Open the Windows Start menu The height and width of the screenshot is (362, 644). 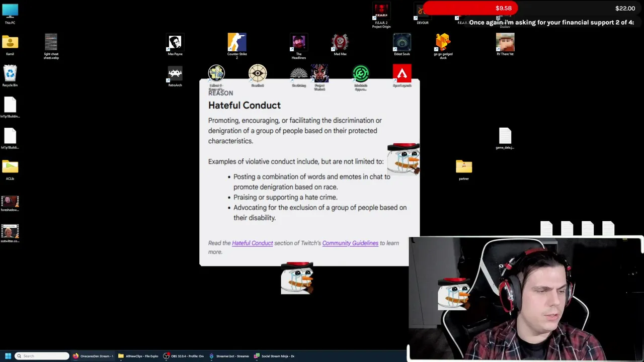[8, 356]
